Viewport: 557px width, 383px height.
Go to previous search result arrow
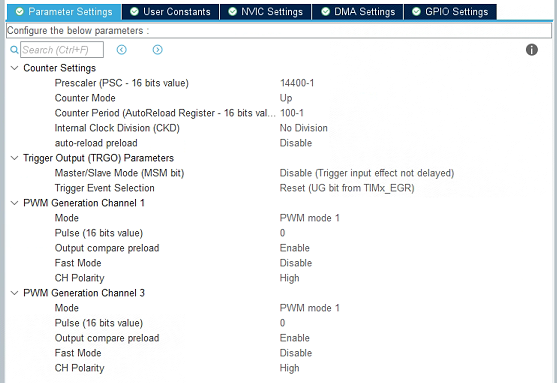[x=121, y=50]
